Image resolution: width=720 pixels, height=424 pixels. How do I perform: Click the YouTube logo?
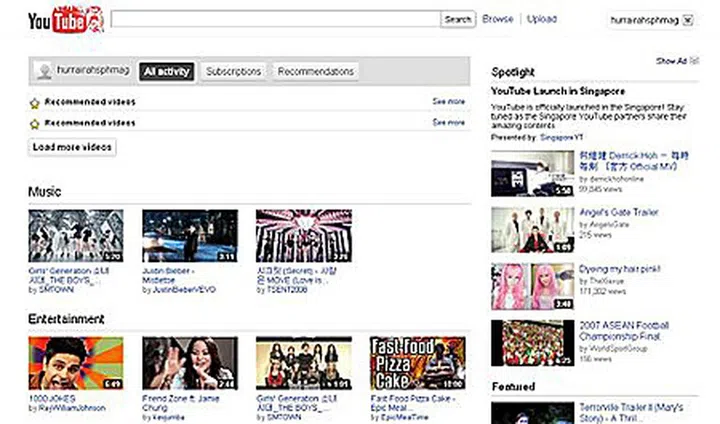(x=66, y=20)
